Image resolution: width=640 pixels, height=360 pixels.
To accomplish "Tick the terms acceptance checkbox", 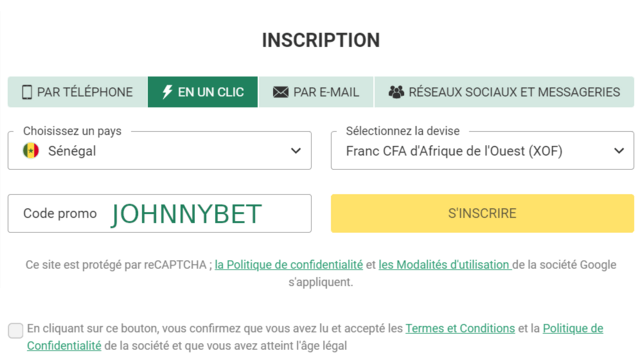I will coord(16,330).
